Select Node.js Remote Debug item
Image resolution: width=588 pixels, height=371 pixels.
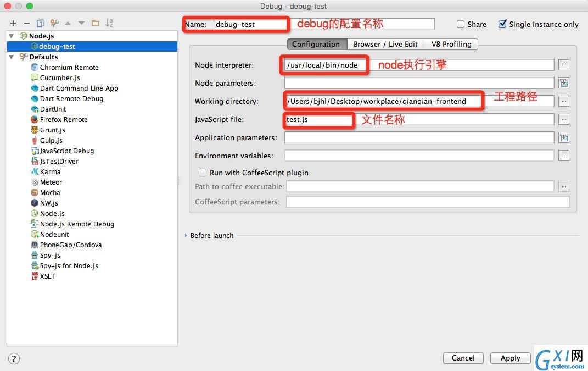point(77,224)
